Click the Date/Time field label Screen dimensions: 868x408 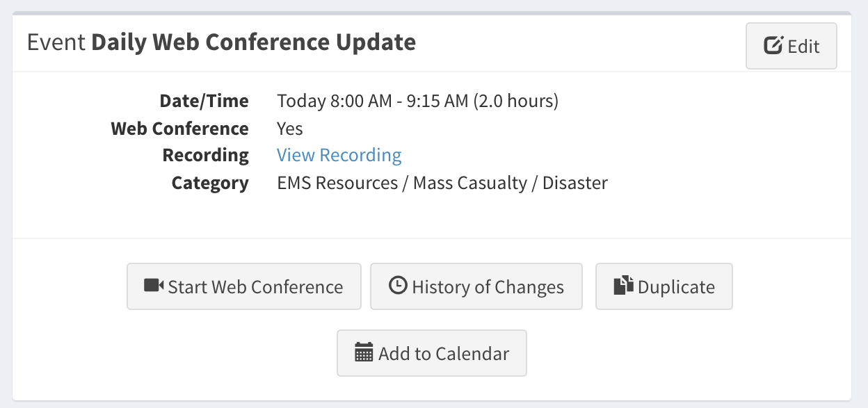(x=204, y=101)
